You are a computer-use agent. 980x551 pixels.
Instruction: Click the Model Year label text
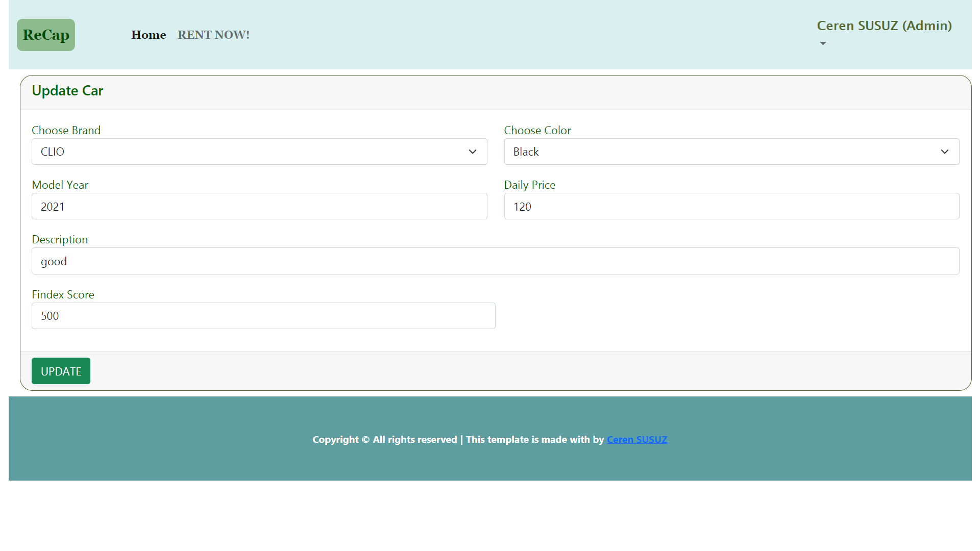[60, 185]
